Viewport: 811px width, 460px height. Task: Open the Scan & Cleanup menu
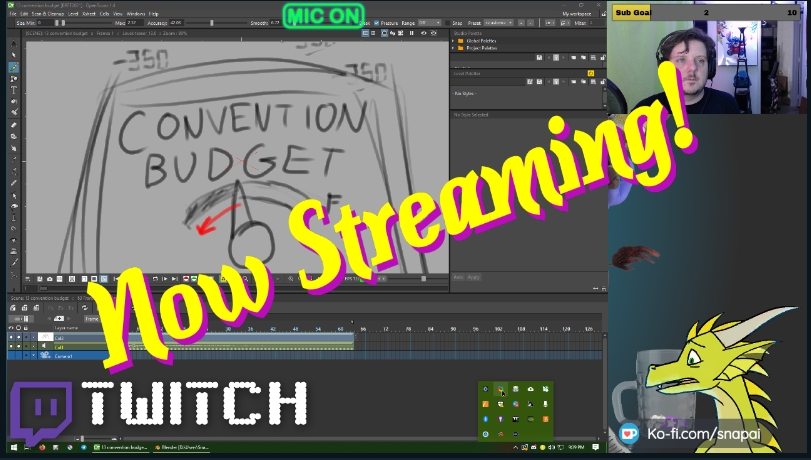coord(48,14)
